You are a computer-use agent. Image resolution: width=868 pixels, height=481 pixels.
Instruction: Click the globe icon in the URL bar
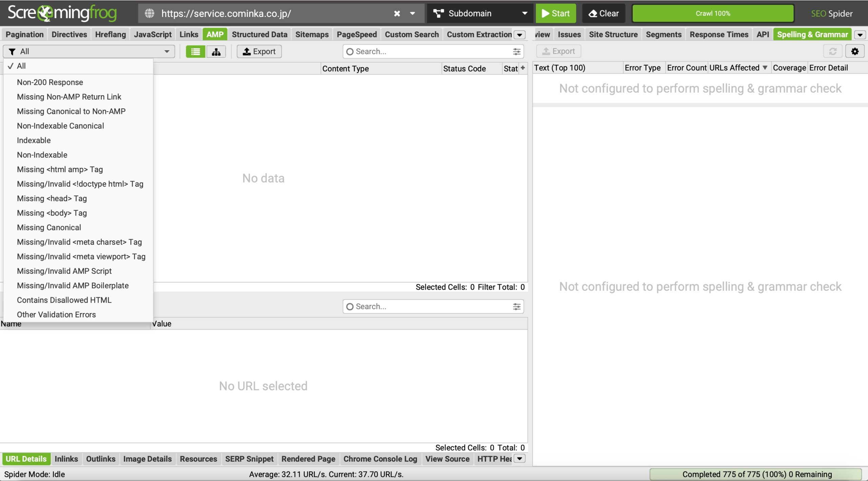(x=150, y=14)
